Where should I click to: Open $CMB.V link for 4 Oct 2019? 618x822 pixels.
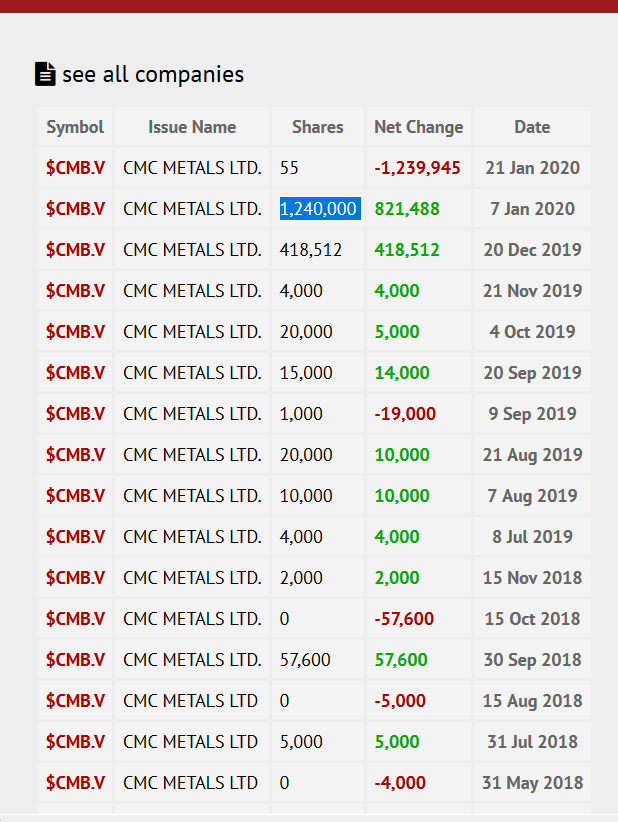pos(76,332)
